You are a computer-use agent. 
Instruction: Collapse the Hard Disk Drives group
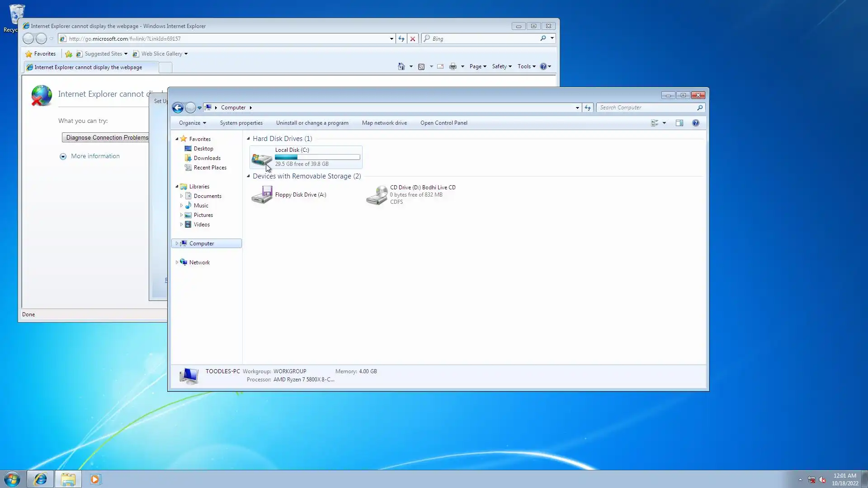(x=248, y=139)
